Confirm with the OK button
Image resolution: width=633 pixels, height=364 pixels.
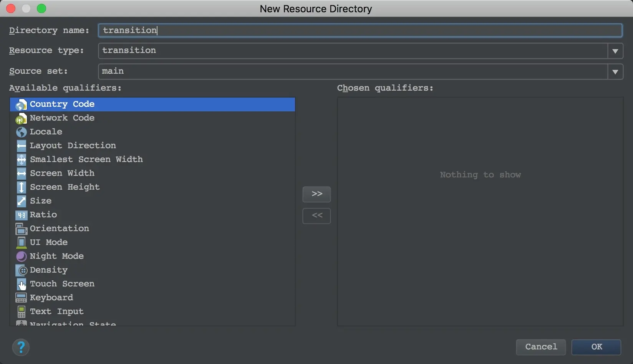click(596, 347)
